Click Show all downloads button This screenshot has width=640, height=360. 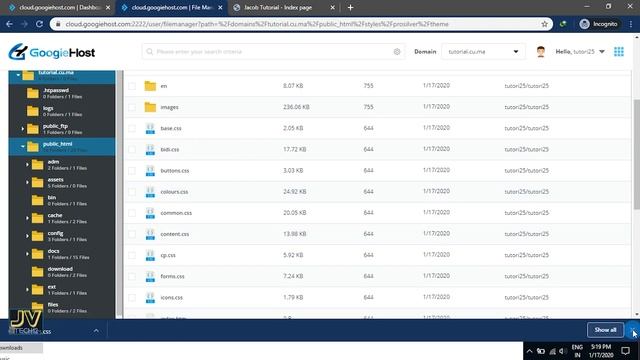click(605, 330)
